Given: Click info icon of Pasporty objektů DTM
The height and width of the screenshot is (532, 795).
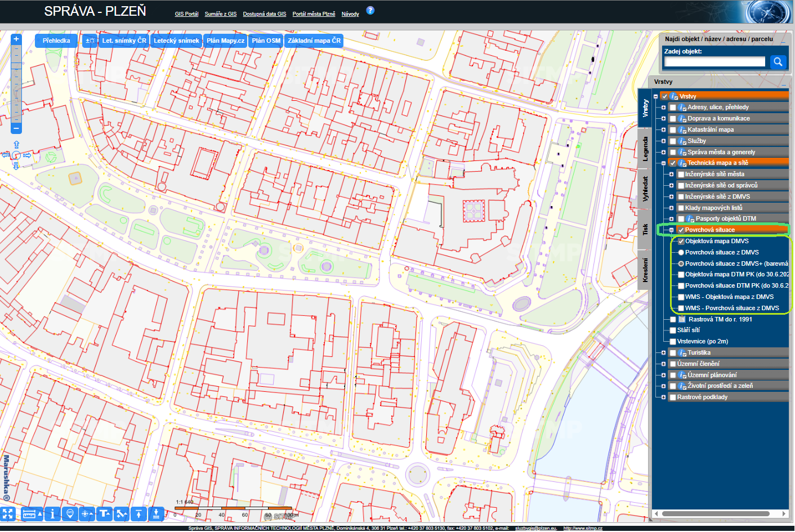Looking at the screenshot, I should (690, 218).
